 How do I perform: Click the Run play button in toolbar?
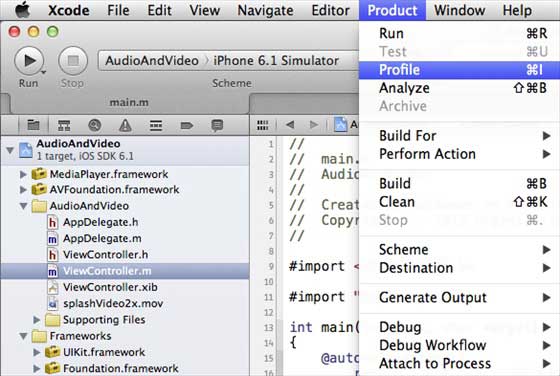29,60
